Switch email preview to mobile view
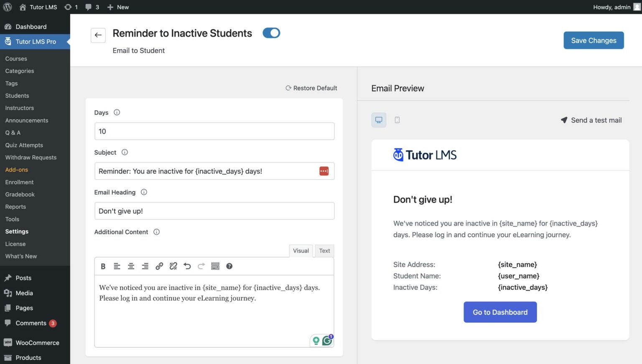The width and height of the screenshot is (642, 364). (x=397, y=120)
